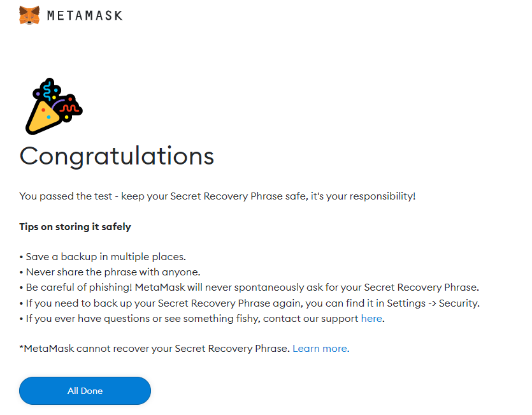Viewport: 532px width, 415px height.
Task: Click the MetaMask fox logo
Action: [29, 15]
